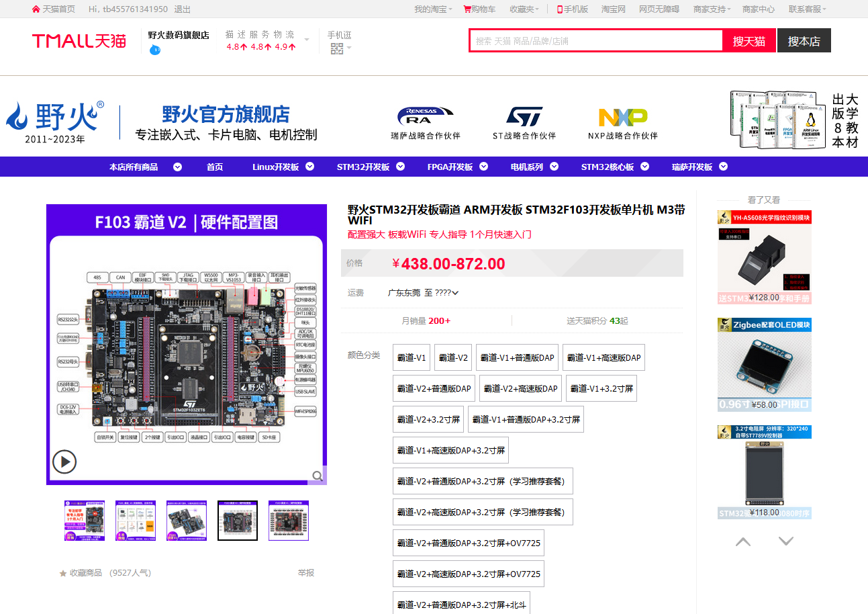This screenshot has height=614, width=868.
Task: Click the shopping cart icon
Action: [x=467, y=9]
